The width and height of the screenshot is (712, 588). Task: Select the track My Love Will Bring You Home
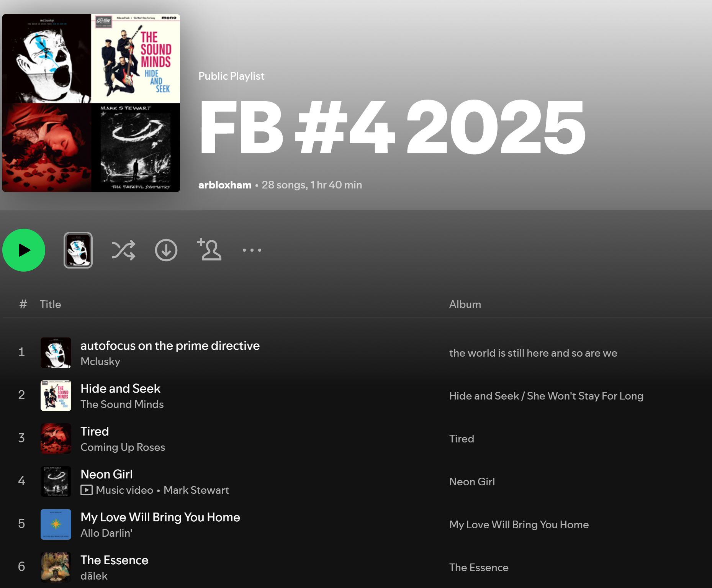click(x=160, y=518)
